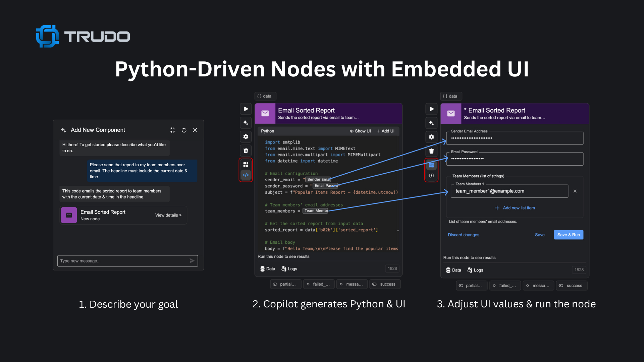Select partial output port on middle node
This screenshot has width=644, height=362.
[x=285, y=284]
